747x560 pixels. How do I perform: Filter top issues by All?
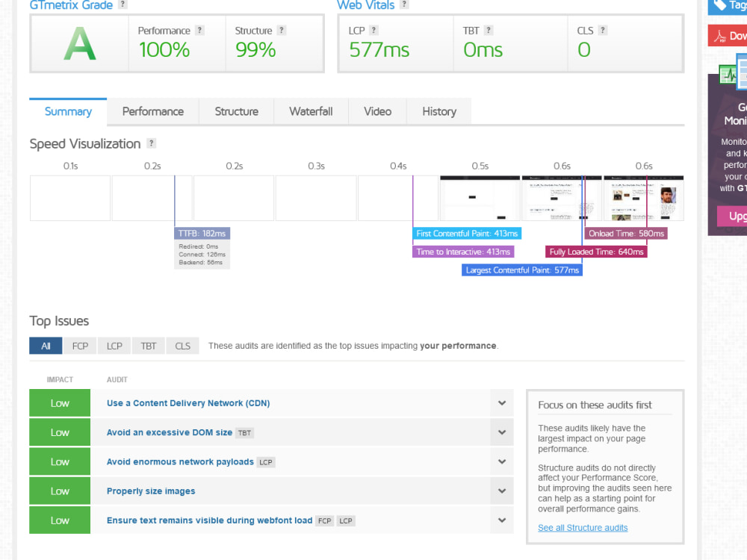[x=46, y=346]
